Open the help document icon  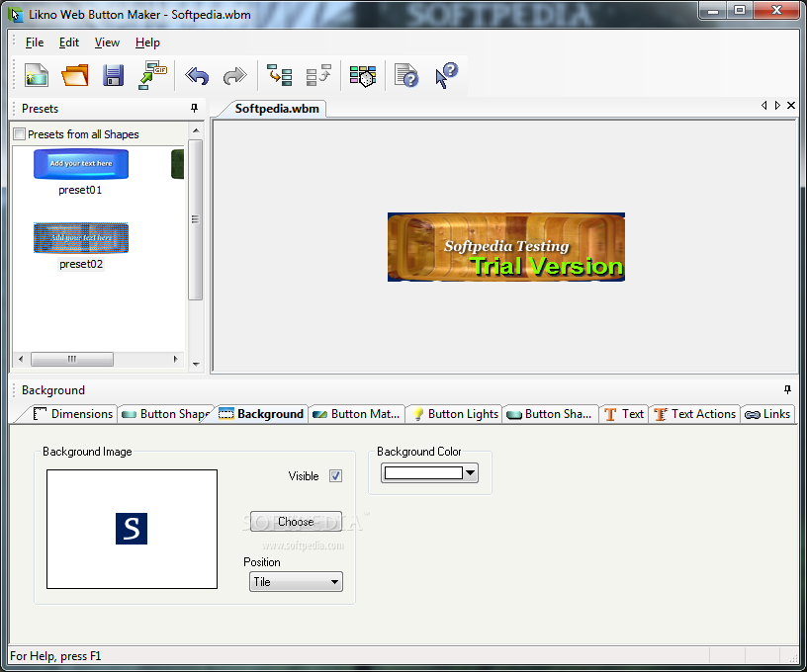click(406, 75)
